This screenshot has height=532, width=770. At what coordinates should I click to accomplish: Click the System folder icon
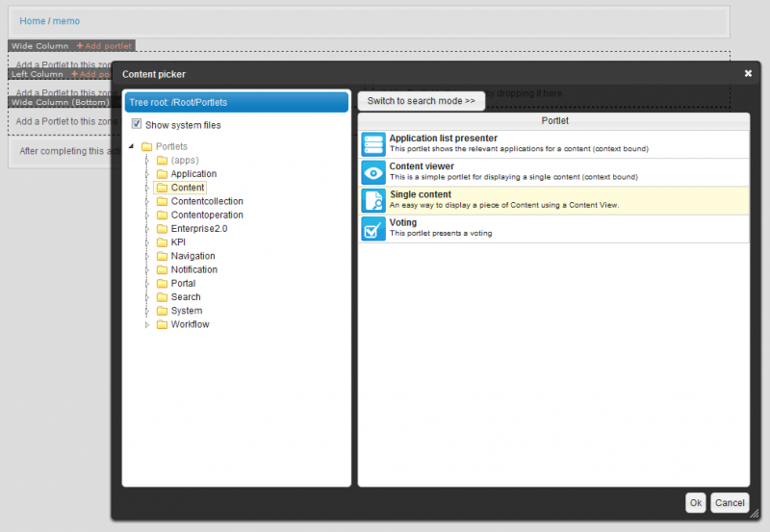(162, 311)
